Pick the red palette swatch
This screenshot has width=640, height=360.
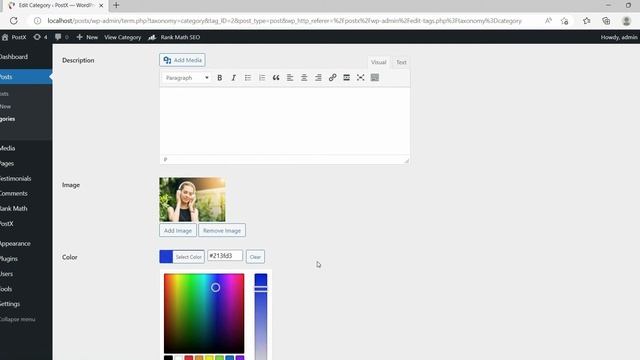pos(189,358)
